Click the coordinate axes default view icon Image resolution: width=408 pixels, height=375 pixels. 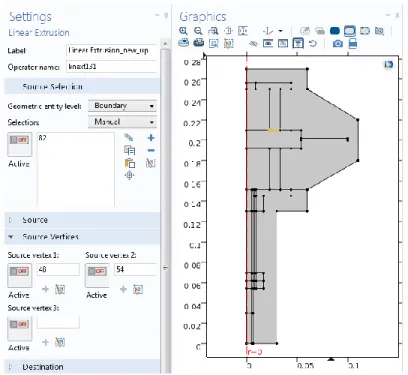(268, 31)
